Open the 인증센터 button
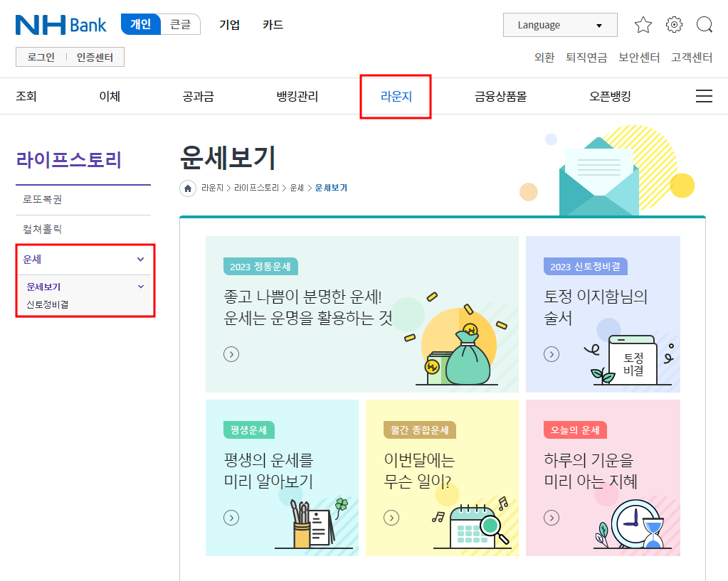This screenshot has height=581, width=728. click(x=95, y=57)
